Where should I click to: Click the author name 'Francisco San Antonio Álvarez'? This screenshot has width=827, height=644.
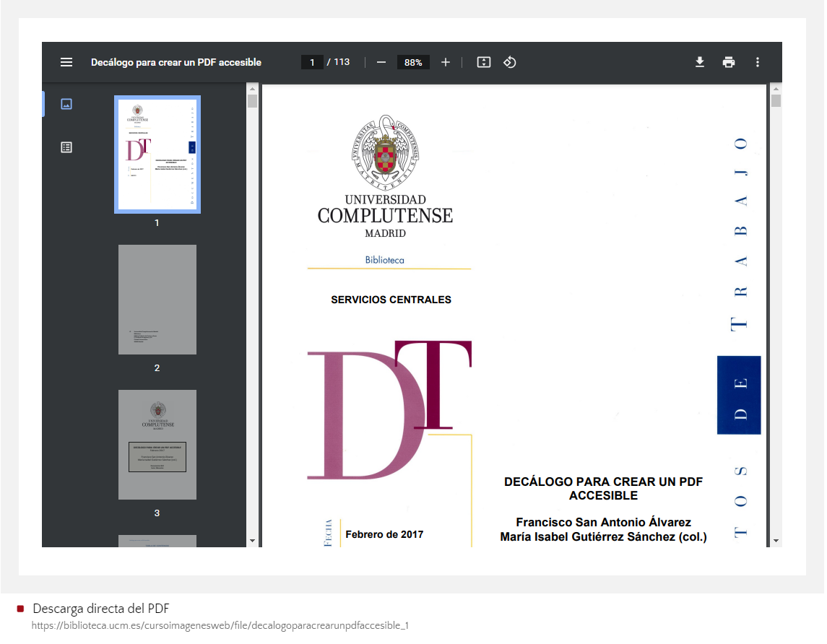[x=603, y=522]
